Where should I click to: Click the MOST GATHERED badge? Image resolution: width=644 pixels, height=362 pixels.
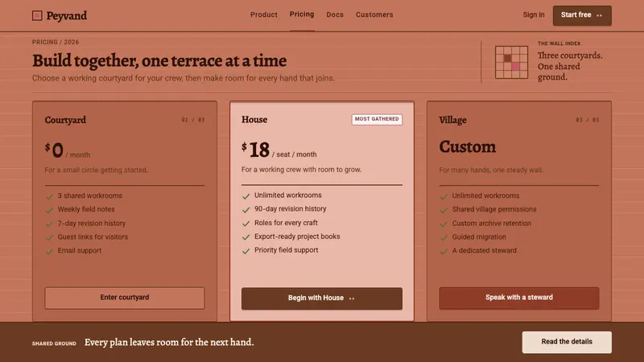[x=377, y=119]
